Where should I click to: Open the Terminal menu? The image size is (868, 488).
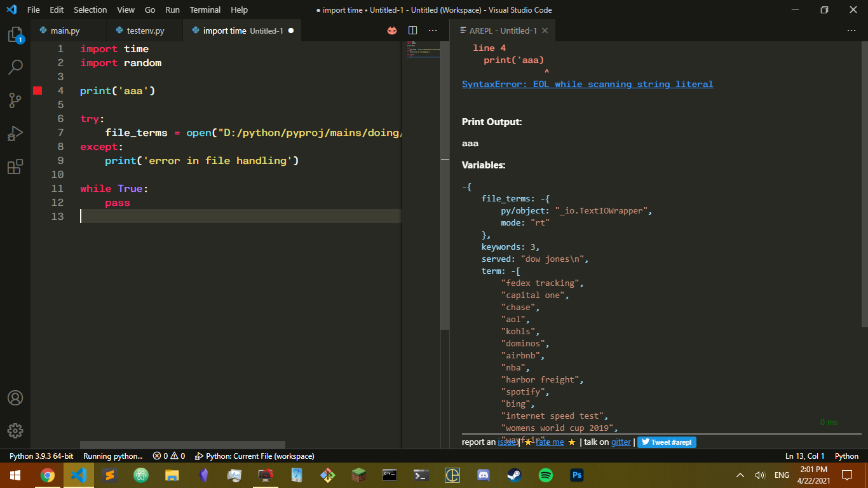coord(205,10)
